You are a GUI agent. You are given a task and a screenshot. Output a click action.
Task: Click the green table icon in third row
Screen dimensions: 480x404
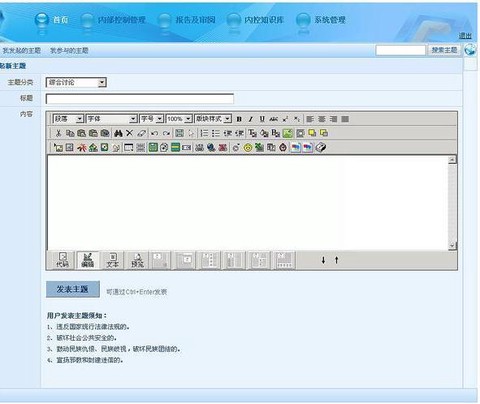click(x=153, y=147)
